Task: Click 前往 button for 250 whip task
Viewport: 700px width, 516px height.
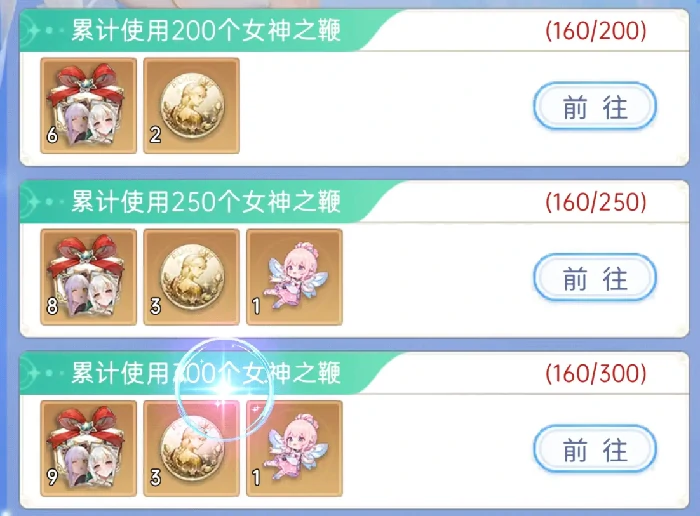Action: (595, 278)
